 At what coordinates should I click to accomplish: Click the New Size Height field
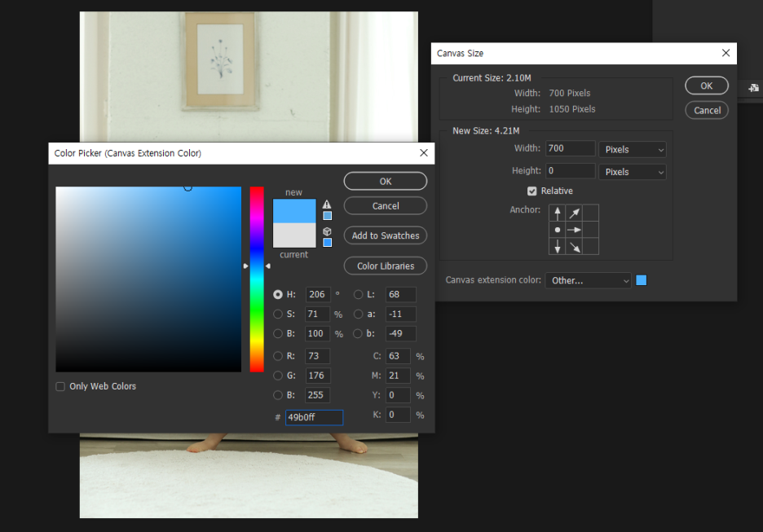(571, 171)
